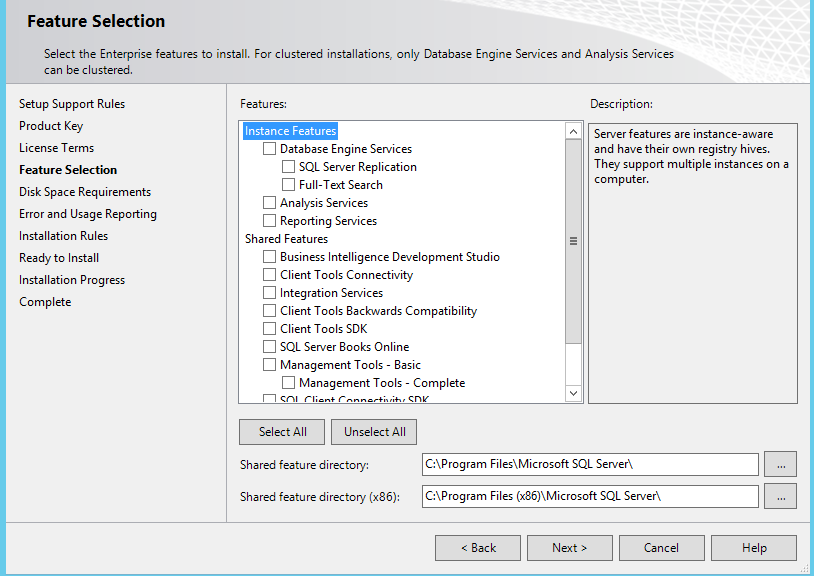Click the Reporting Services label text
Image resolution: width=814 pixels, height=576 pixels.
pyautogui.click(x=328, y=221)
